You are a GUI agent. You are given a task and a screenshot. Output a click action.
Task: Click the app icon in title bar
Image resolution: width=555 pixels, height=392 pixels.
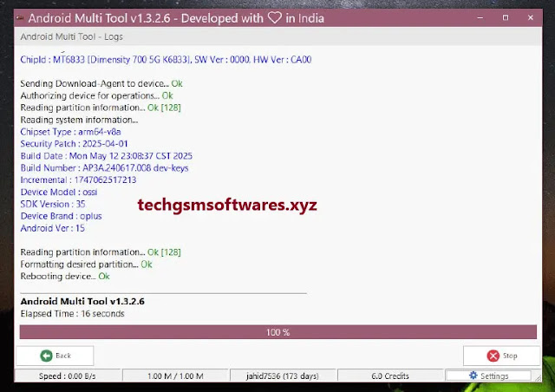pyautogui.click(x=20, y=17)
